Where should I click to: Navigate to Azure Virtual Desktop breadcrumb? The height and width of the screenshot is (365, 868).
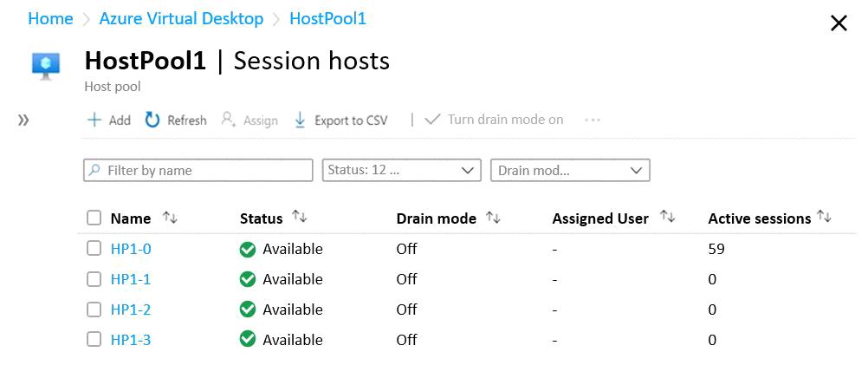[x=181, y=18]
